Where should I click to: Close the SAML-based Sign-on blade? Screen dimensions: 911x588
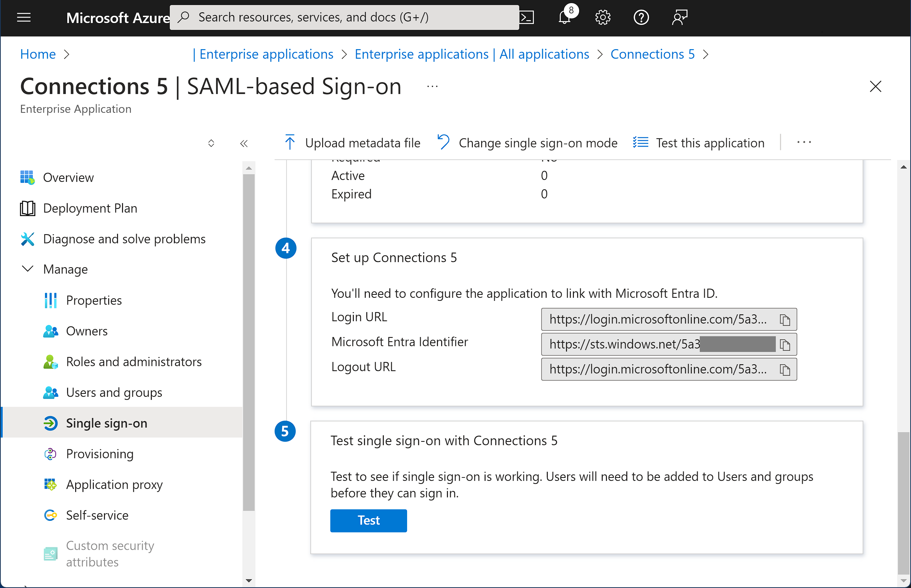(x=875, y=86)
